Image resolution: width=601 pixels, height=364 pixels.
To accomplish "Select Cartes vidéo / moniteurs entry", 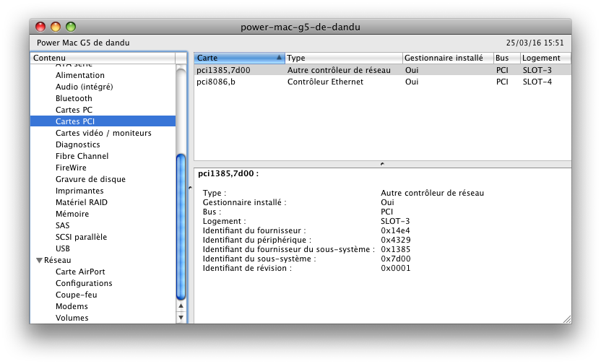I will [103, 133].
